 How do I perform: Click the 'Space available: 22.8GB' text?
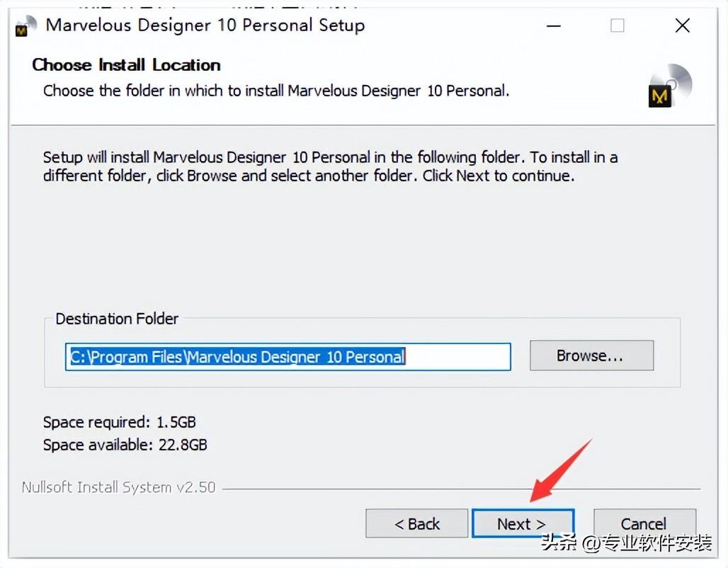[125, 445]
